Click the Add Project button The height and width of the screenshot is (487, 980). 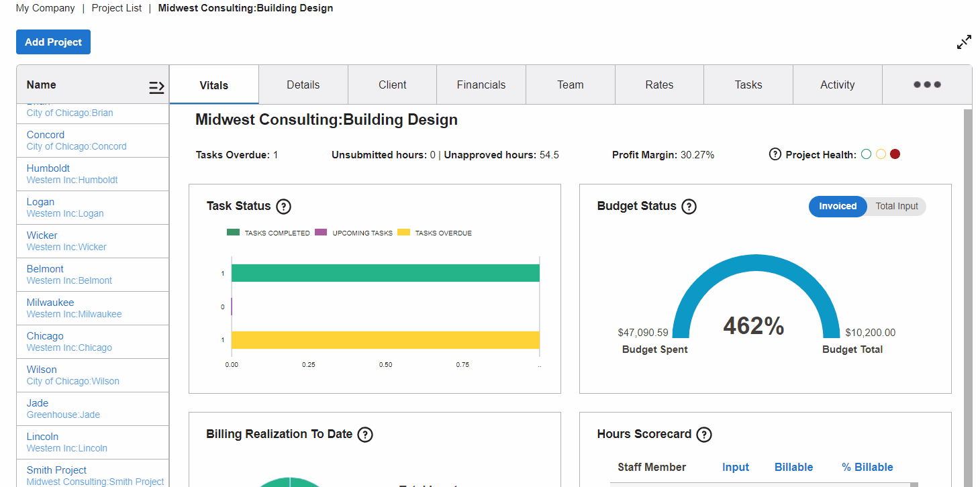(x=53, y=42)
